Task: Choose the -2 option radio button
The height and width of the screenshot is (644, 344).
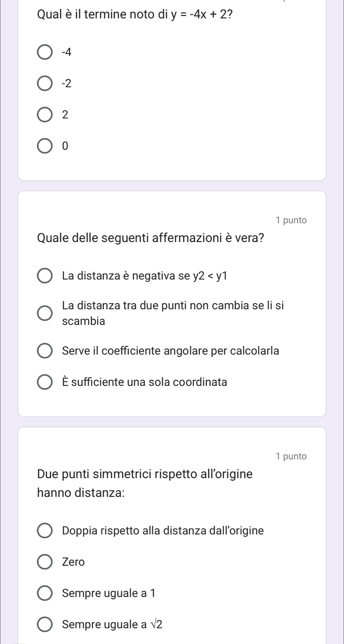Action: (x=45, y=84)
